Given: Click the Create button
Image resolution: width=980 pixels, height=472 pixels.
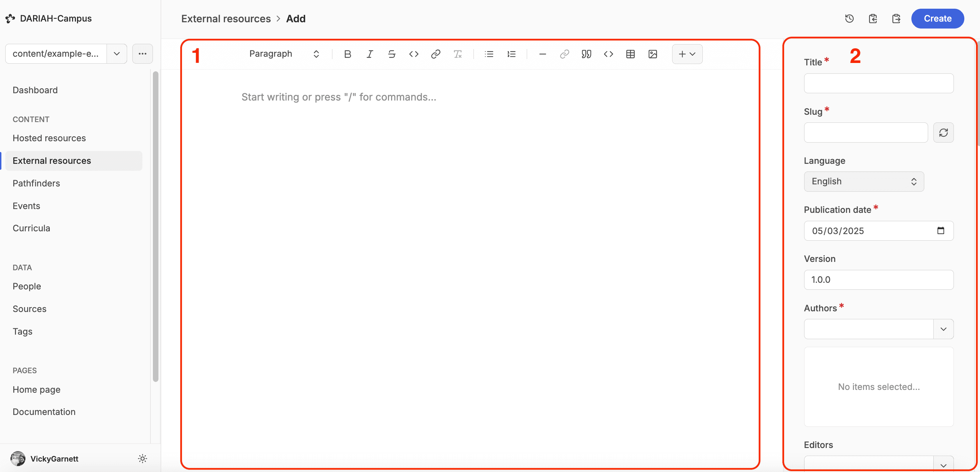Looking at the screenshot, I should point(938,19).
